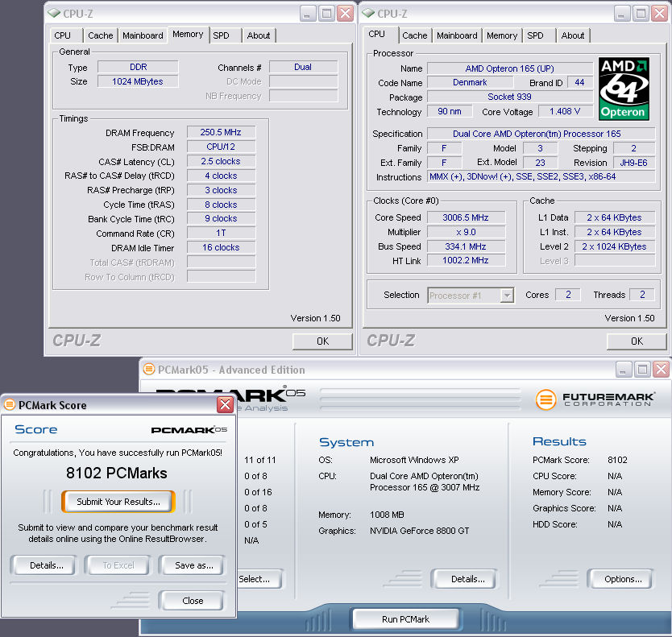Select Memory tab in left CPU-Z window
This screenshot has width=672, height=637.
click(x=188, y=35)
